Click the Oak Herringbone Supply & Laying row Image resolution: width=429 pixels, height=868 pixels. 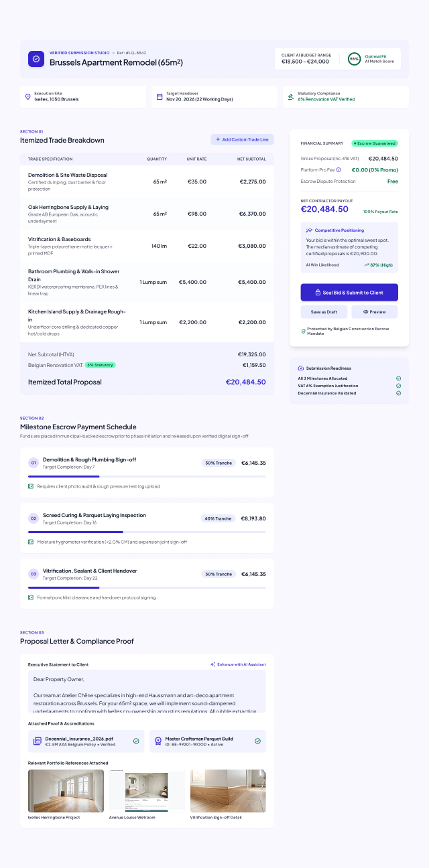click(x=147, y=213)
